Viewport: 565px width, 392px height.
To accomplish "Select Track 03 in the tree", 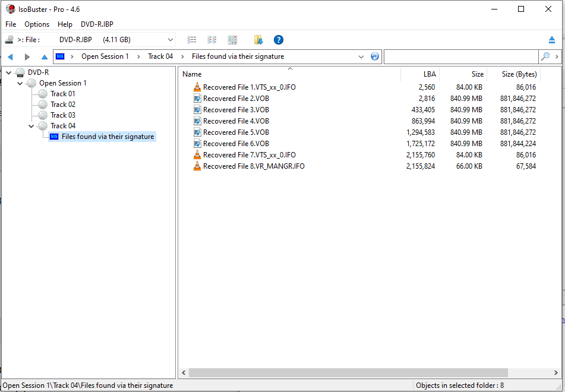I will 63,115.
